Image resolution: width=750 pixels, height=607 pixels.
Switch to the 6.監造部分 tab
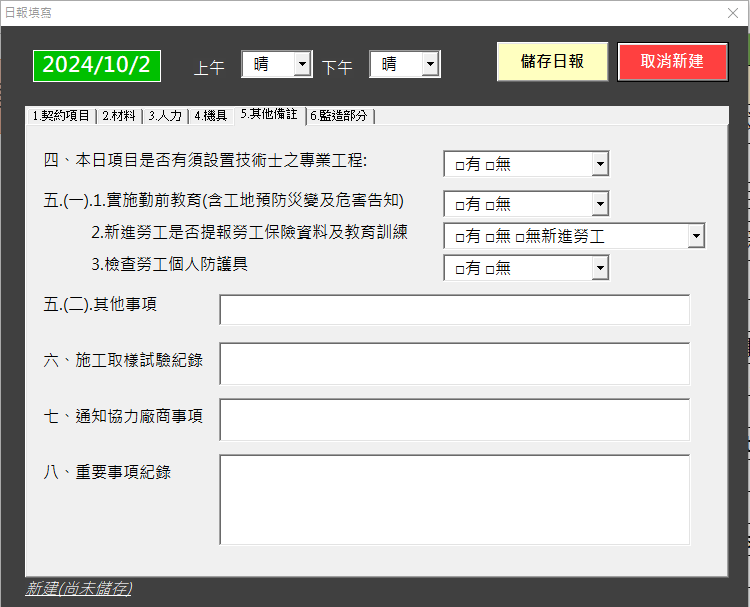339,116
